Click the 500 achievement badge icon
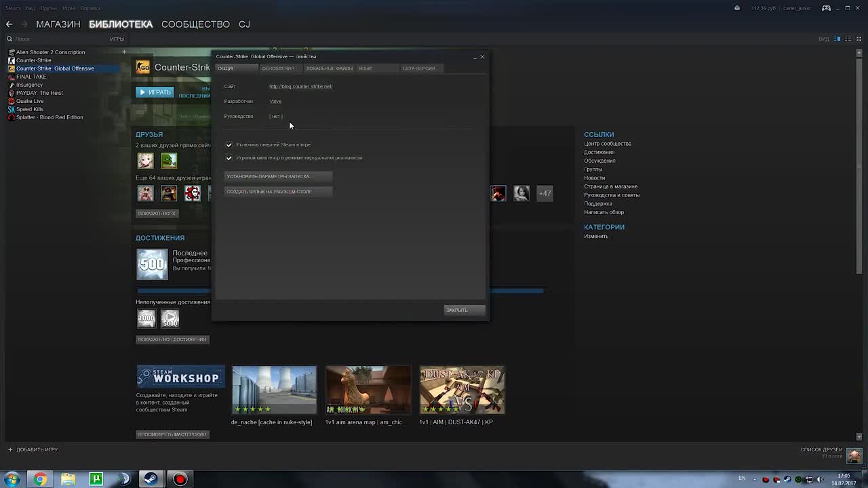Image resolution: width=868 pixels, height=488 pixels. coord(152,264)
